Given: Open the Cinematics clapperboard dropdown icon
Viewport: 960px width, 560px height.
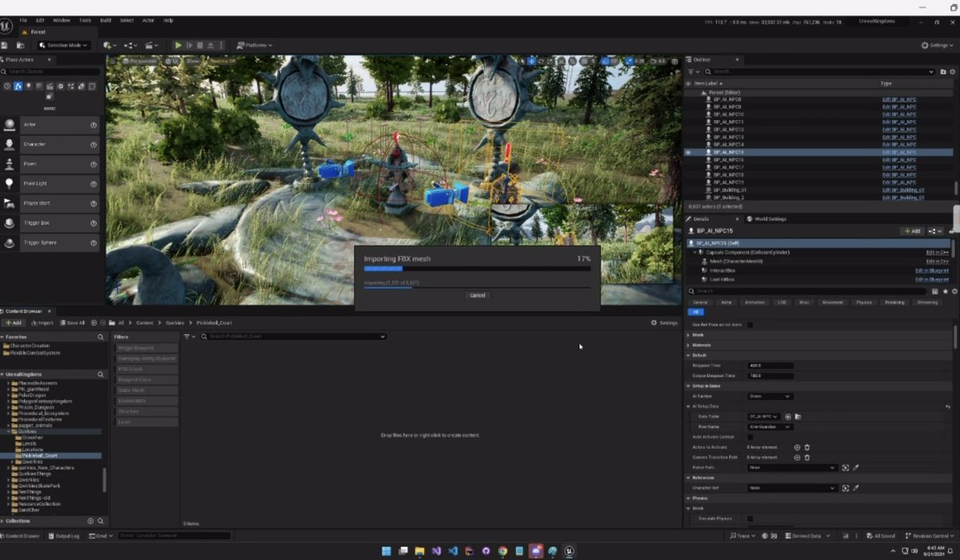Looking at the screenshot, I should click(150, 46).
